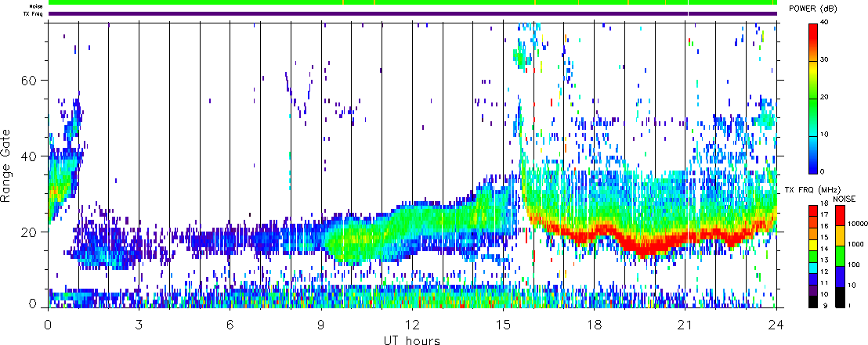Pick the black bottom TX FRQ swatch
868x345 pixels.
point(812,303)
